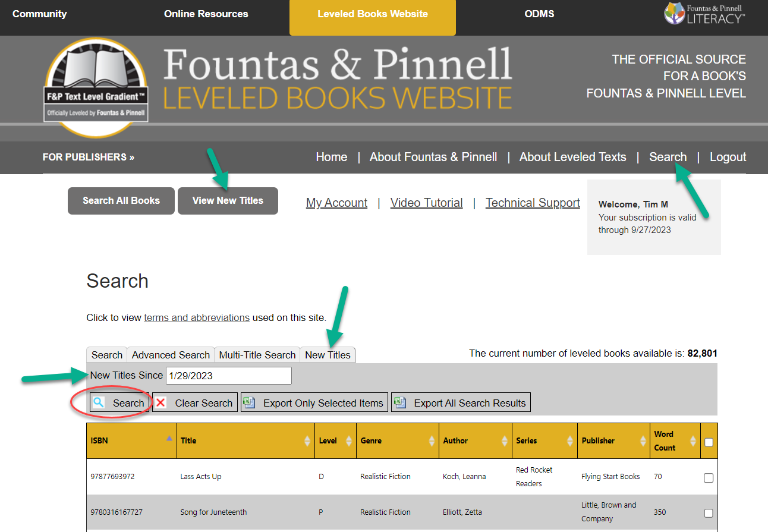Click the magnifier icon on Search button
The height and width of the screenshot is (532, 768).
(x=99, y=402)
